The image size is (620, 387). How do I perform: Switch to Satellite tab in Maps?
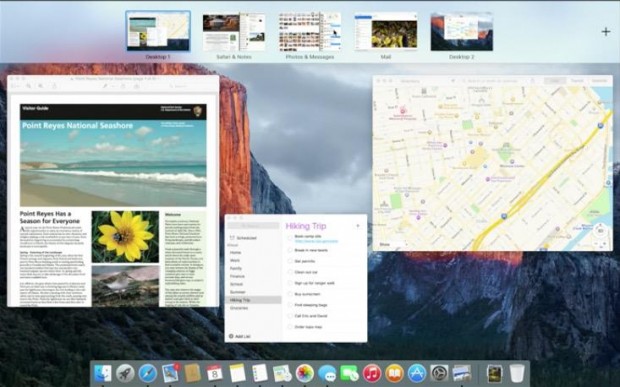click(599, 81)
